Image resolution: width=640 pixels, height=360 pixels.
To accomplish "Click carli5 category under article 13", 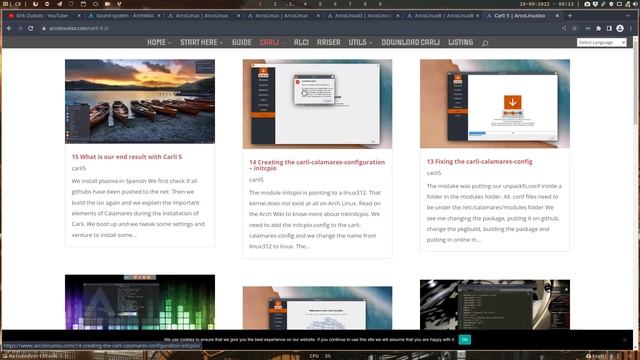I will tap(434, 173).
